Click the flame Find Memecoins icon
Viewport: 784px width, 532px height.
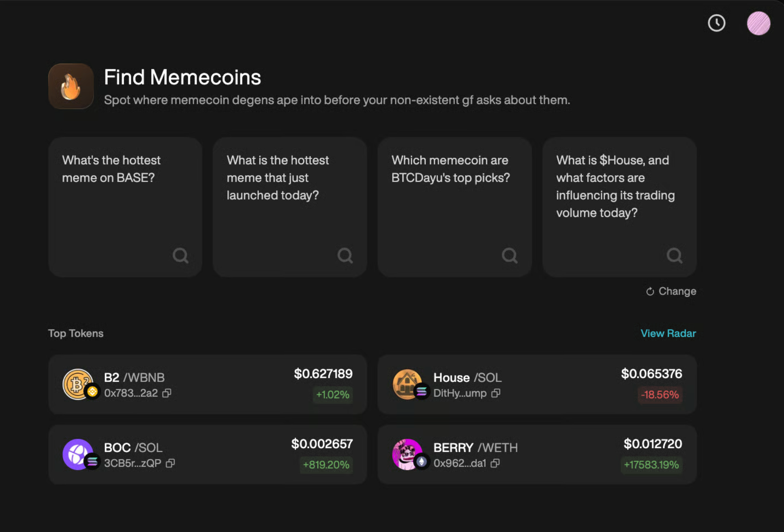(x=71, y=86)
